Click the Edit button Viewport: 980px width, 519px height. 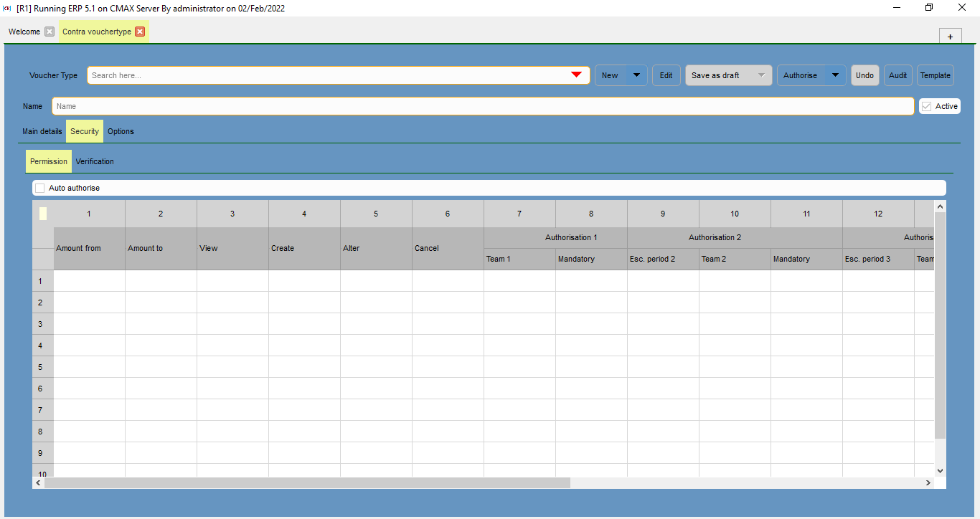[666, 75]
